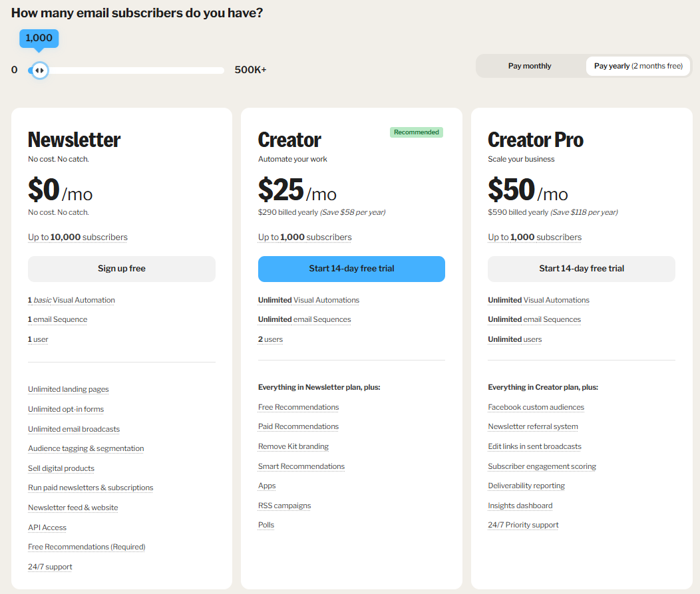Open 24/7 Priority support on Creator Pro

pos(523,524)
